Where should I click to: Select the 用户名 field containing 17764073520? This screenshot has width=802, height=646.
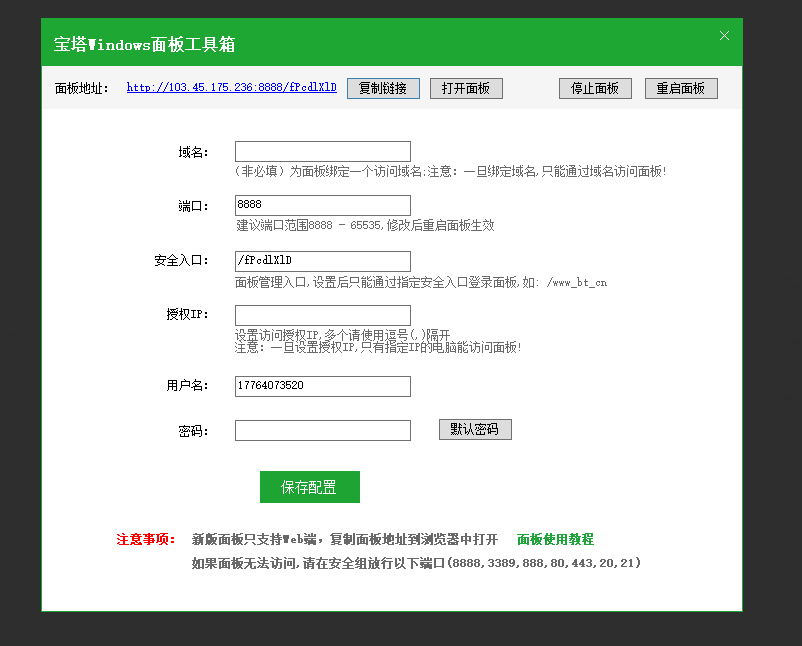323,386
